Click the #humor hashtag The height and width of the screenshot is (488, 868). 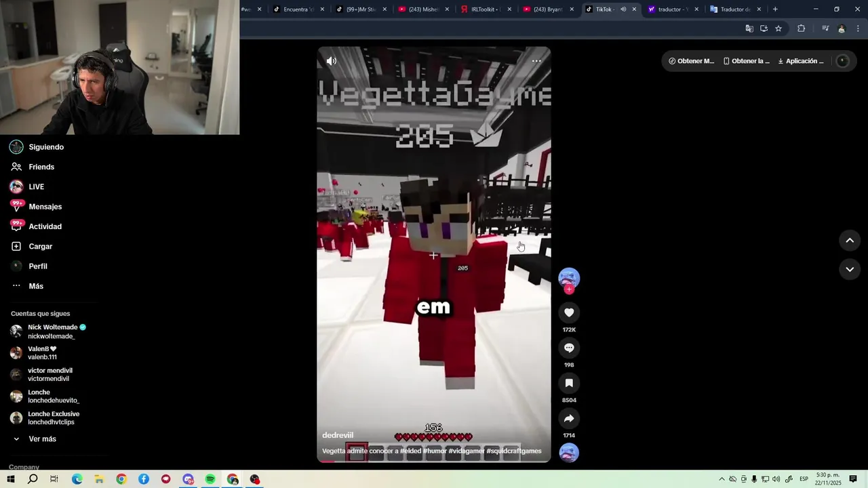tap(434, 451)
